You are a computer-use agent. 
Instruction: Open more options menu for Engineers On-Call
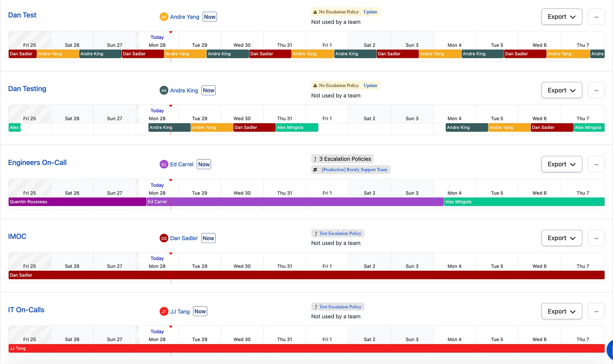596,164
